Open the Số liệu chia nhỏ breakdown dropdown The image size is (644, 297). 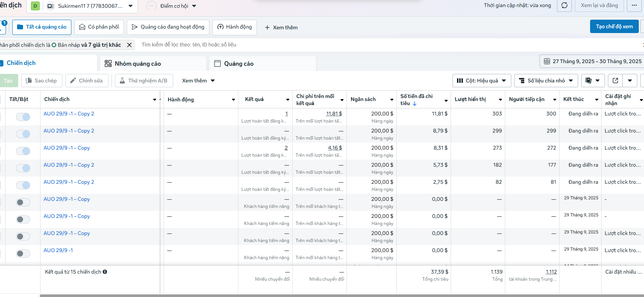[x=546, y=81]
